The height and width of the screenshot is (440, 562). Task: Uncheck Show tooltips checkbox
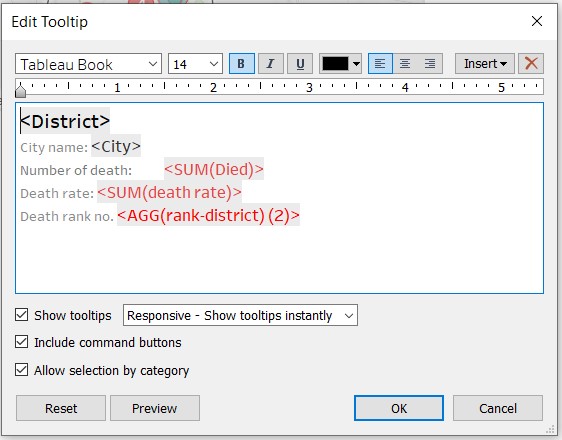pyautogui.click(x=22, y=315)
